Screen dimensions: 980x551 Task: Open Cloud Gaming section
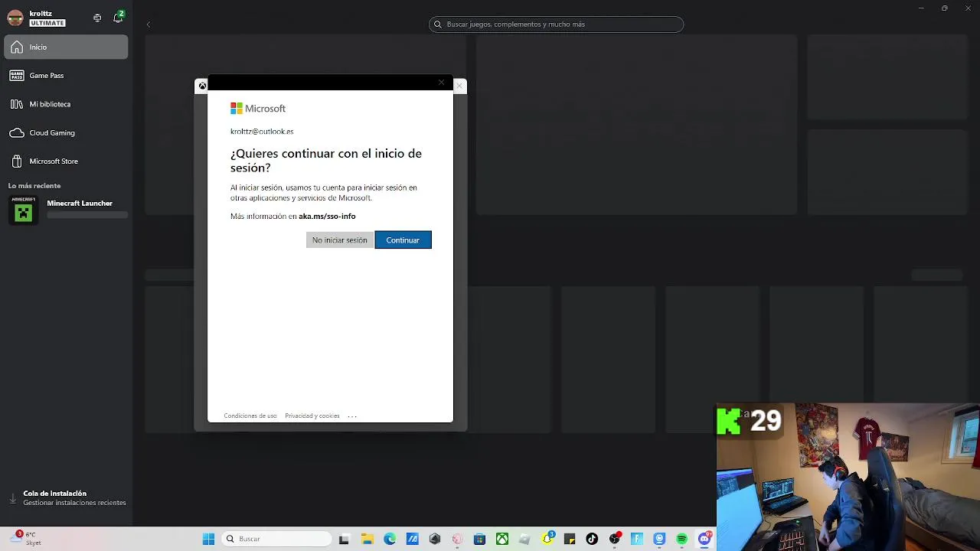66,133
